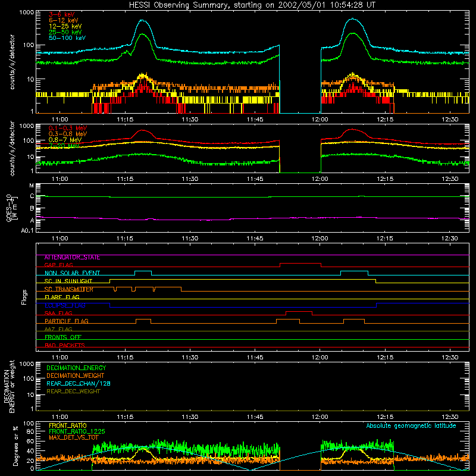Image resolution: width=476 pixels, height=476 pixels.
Task: Click the SAA_FLAG label
Action: coord(58,314)
